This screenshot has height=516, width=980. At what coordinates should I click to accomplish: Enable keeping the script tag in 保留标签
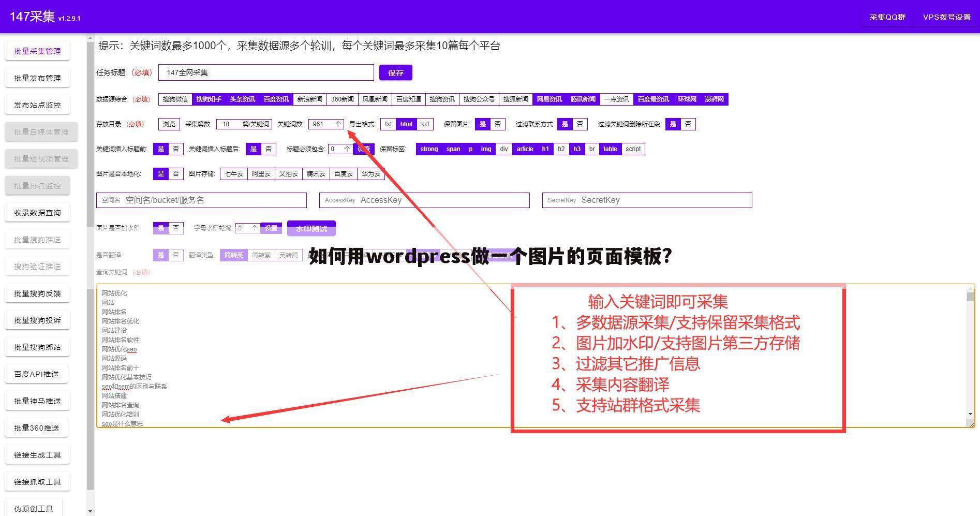[633, 149]
